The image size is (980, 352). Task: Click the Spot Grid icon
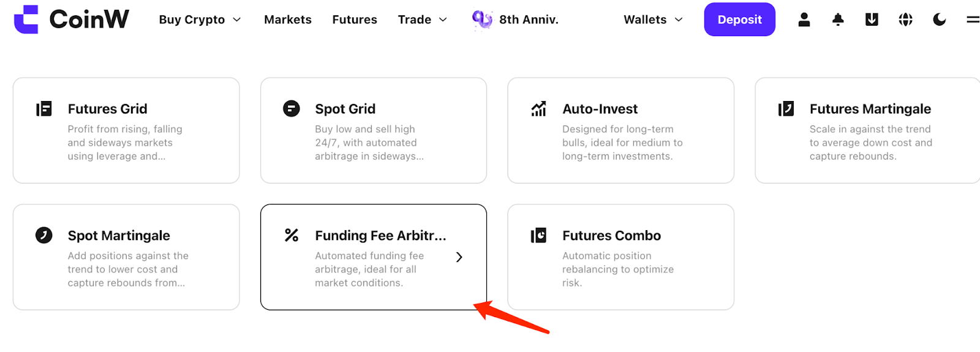(x=292, y=109)
